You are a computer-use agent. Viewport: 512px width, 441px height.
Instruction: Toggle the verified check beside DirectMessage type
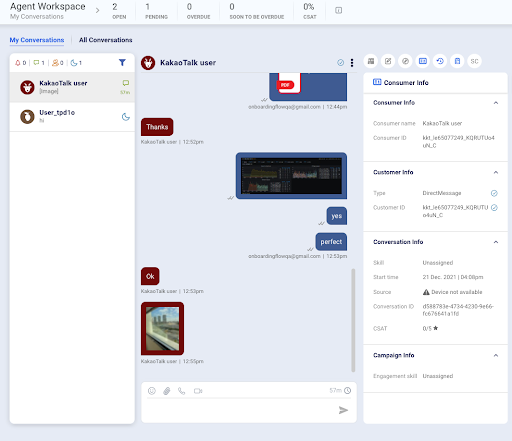pos(494,193)
